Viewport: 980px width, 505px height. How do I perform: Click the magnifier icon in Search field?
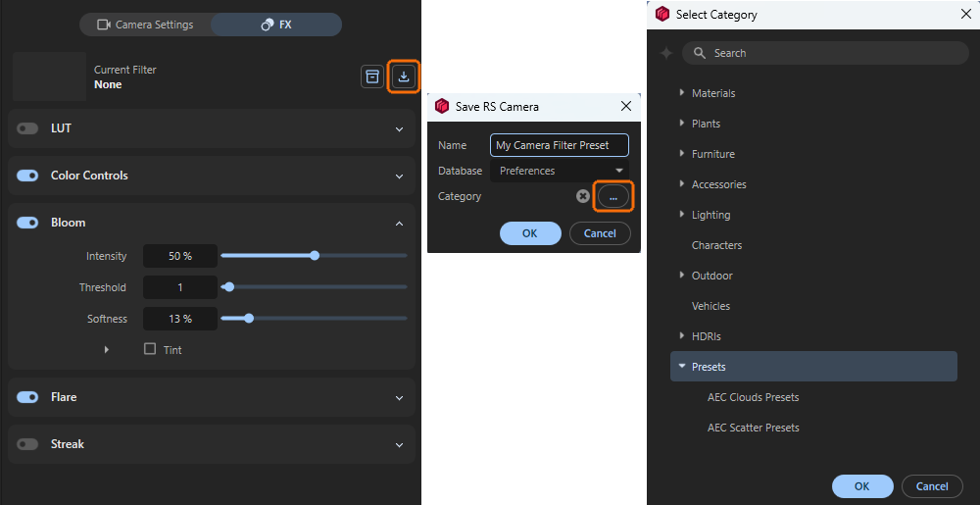pyautogui.click(x=700, y=53)
